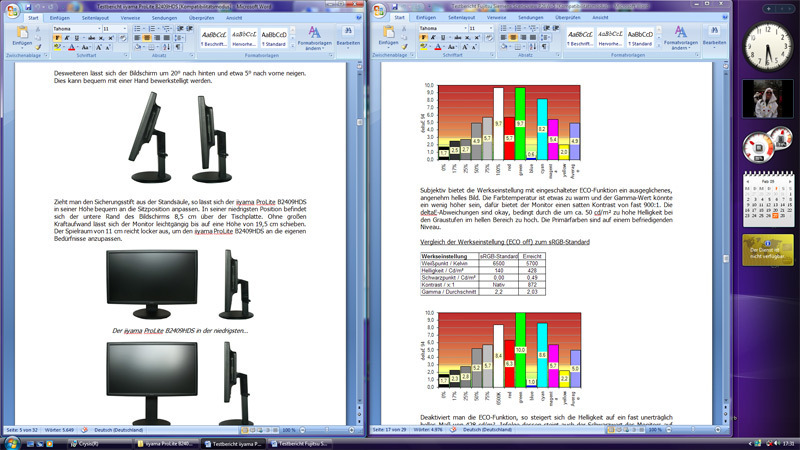
Task: Click decrease indent in the left Word window
Action: click(180, 29)
